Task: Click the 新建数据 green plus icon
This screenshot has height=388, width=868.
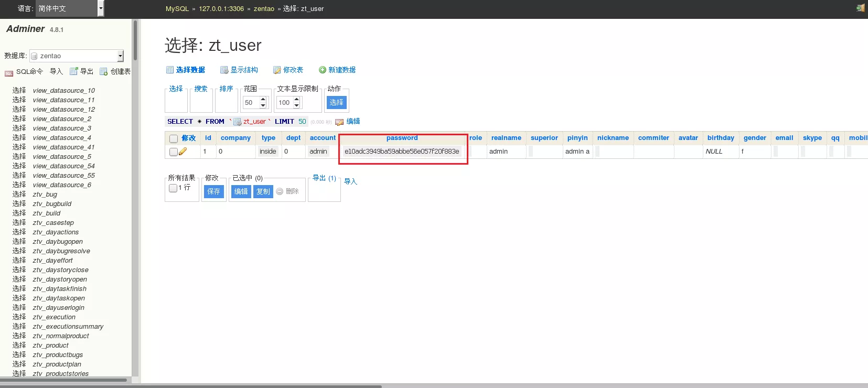Action: tap(323, 70)
